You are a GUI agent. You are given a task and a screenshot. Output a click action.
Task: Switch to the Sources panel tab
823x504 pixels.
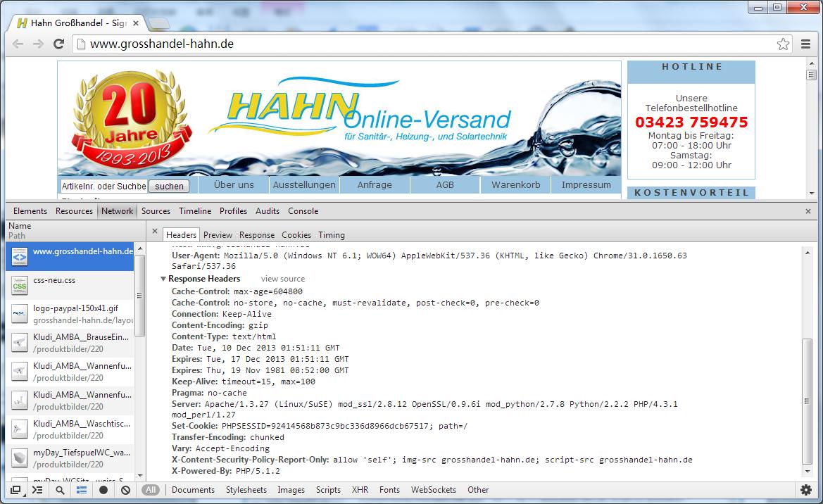156,211
